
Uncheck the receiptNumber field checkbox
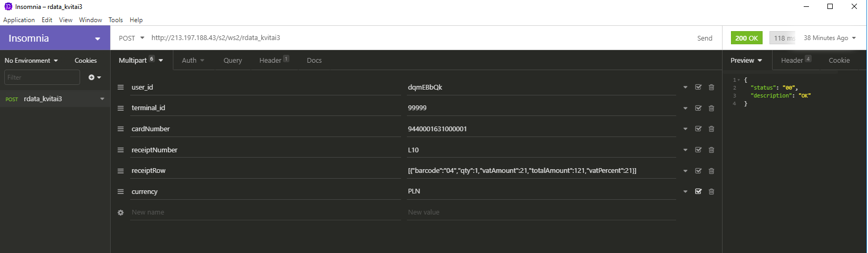(x=698, y=150)
